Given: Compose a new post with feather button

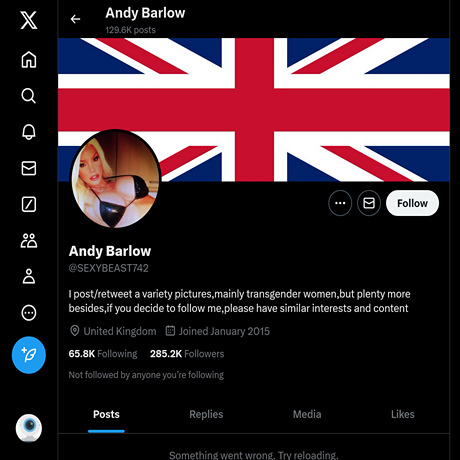Looking at the screenshot, I should coord(29,355).
